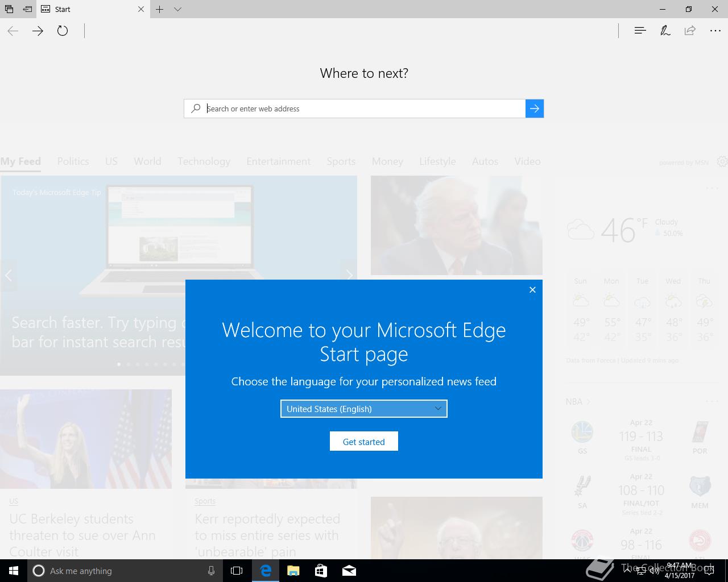Open the Share icon

coord(690,31)
